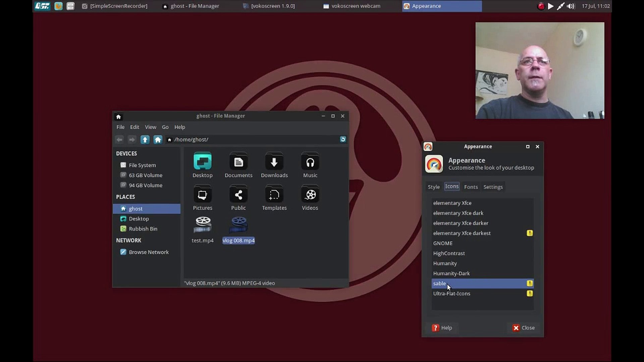
Task: Select the test.mp4 video file icon
Action: click(x=203, y=225)
